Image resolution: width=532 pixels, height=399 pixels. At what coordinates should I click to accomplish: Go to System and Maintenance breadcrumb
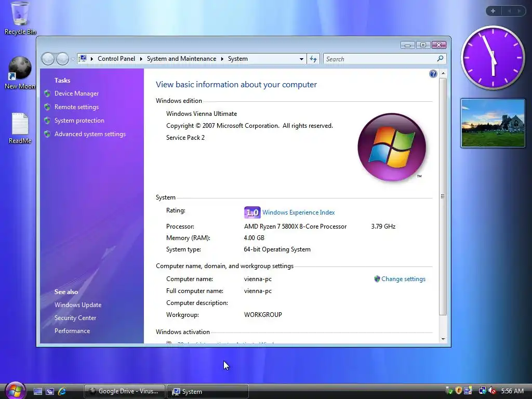[181, 59]
